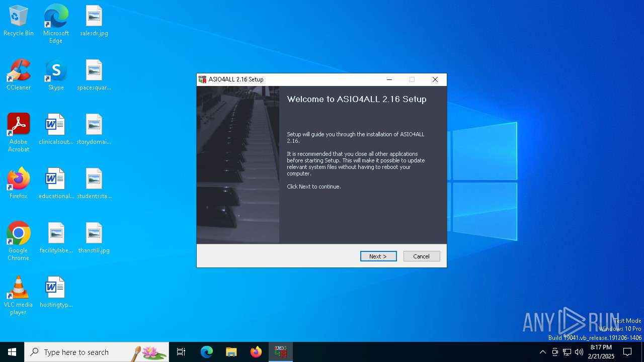The width and height of the screenshot is (644, 362).
Task: Click the keyboard image in the setup wizard
Action: (x=238, y=165)
